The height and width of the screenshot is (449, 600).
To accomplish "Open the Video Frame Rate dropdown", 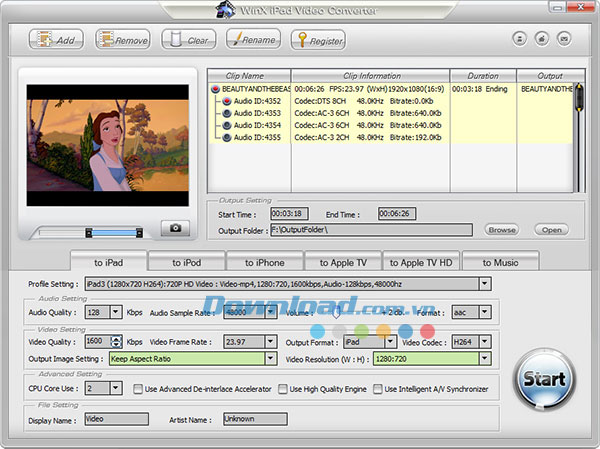I will 271,342.
